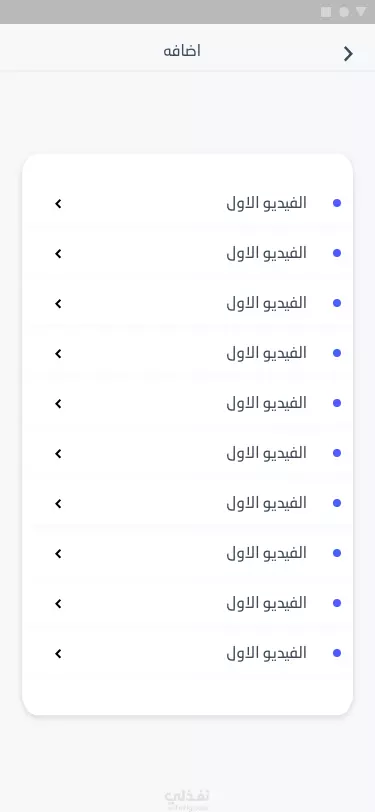This screenshot has width=375, height=812.
Task: Click the chevron on the third video row
Action: click(59, 303)
